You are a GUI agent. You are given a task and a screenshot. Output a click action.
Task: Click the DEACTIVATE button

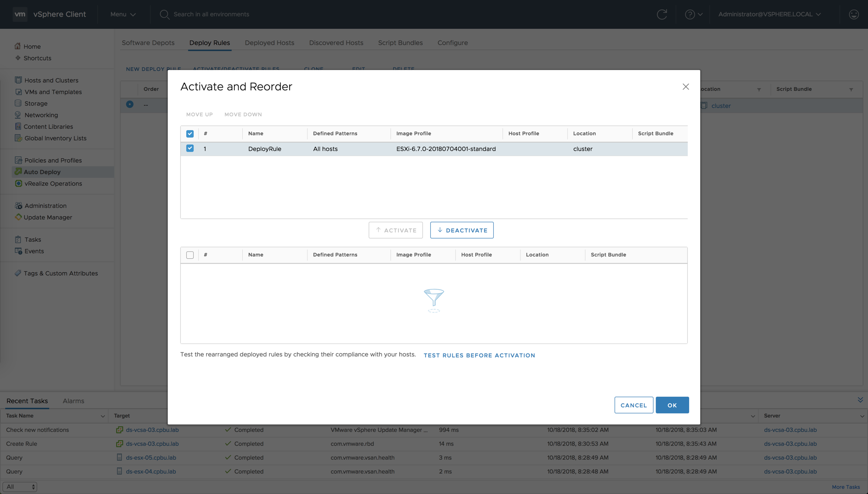point(462,230)
